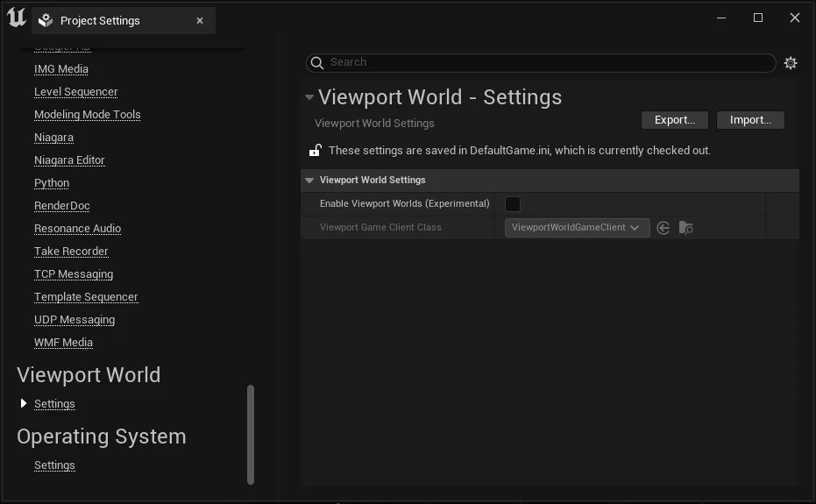Close the Project Settings window
The width and height of the screenshot is (816, 504).
tap(795, 18)
